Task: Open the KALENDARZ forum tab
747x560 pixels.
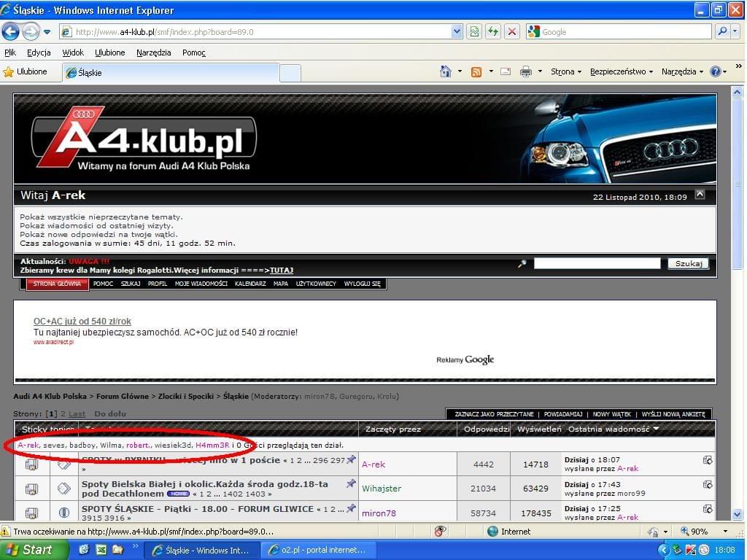Action: coord(250,284)
